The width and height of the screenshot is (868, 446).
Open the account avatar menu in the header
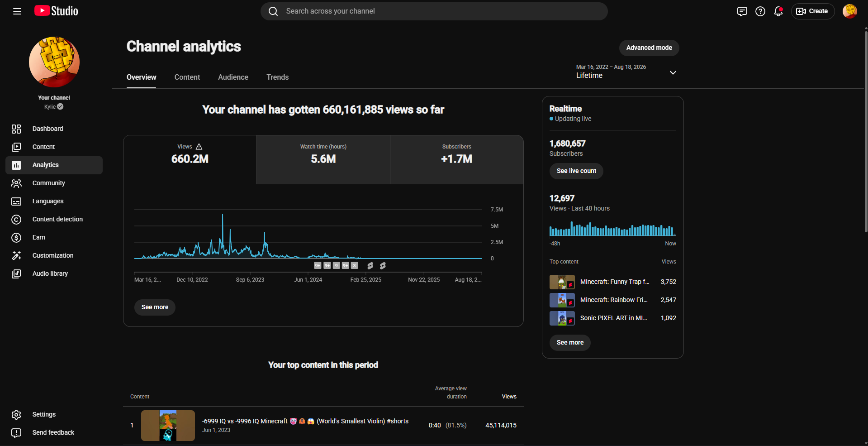pyautogui.click(x=850, y=11)
